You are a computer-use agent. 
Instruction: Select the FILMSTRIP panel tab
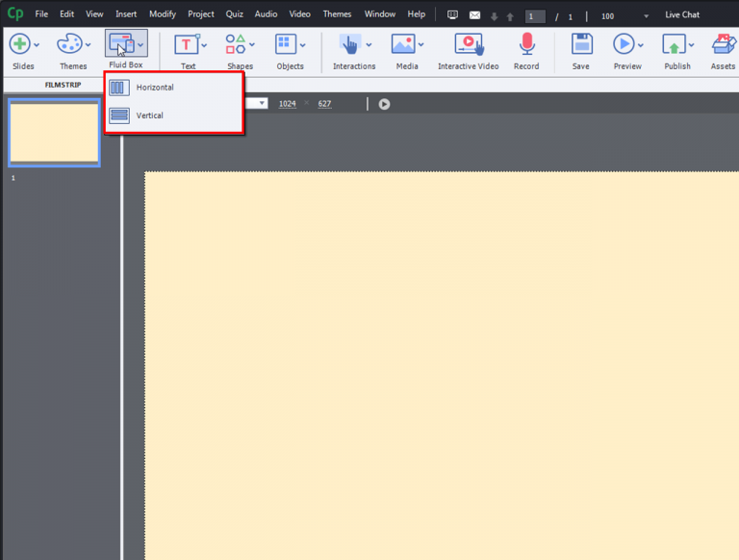click(x=63, y=85)
